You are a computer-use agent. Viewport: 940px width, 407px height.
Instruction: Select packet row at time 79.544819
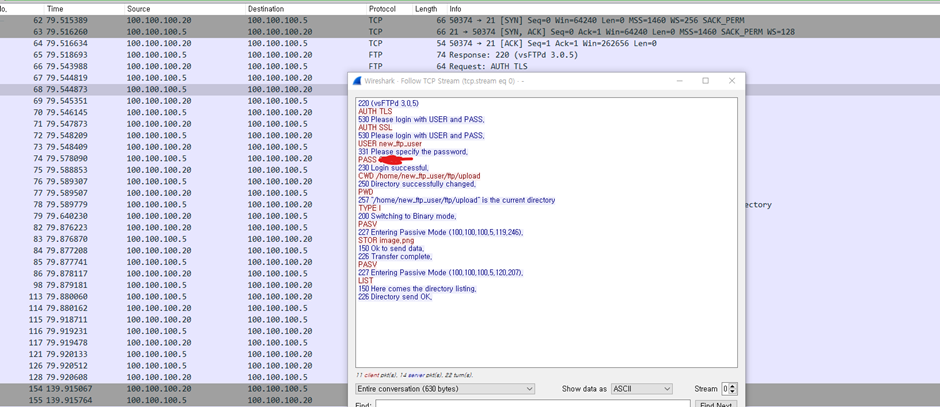point(174,78)
